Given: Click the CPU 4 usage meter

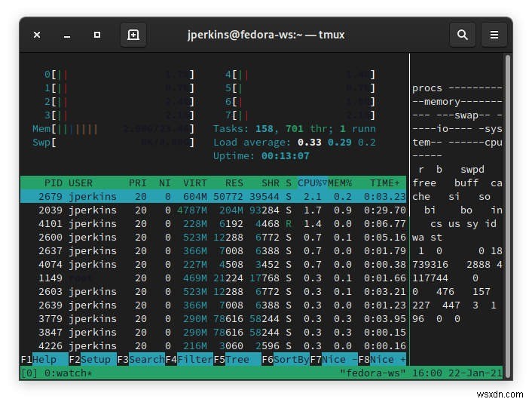Looking at the screenshot, I should 300,75.
